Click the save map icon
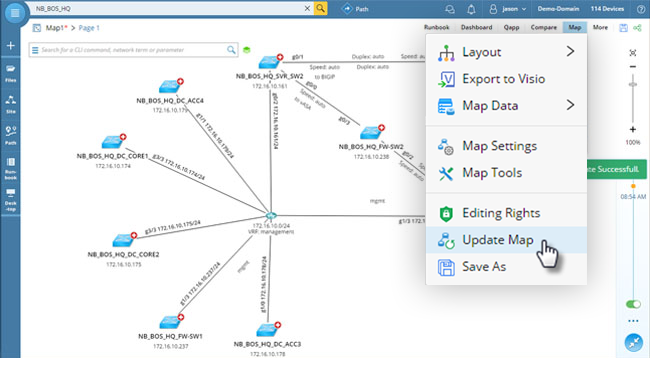 click(x=623, y=28)
